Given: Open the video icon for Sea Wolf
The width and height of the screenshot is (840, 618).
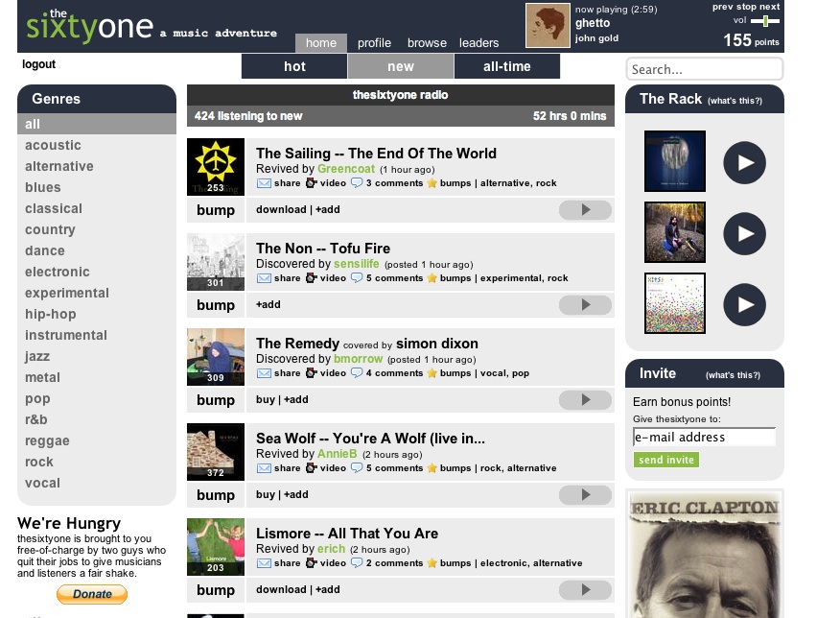Looking at the screenshot, I should pyautogui.click(x=312, y=468).
